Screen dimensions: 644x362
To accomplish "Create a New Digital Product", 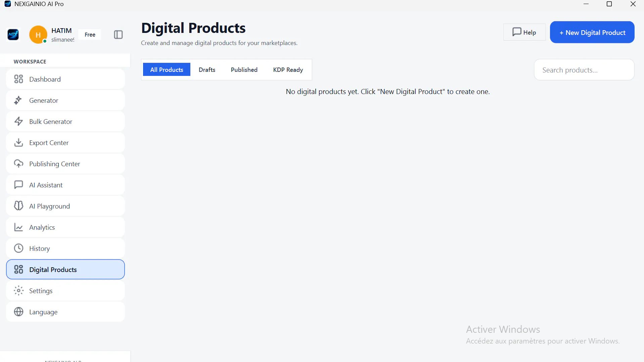I will [x=592, y=32].
